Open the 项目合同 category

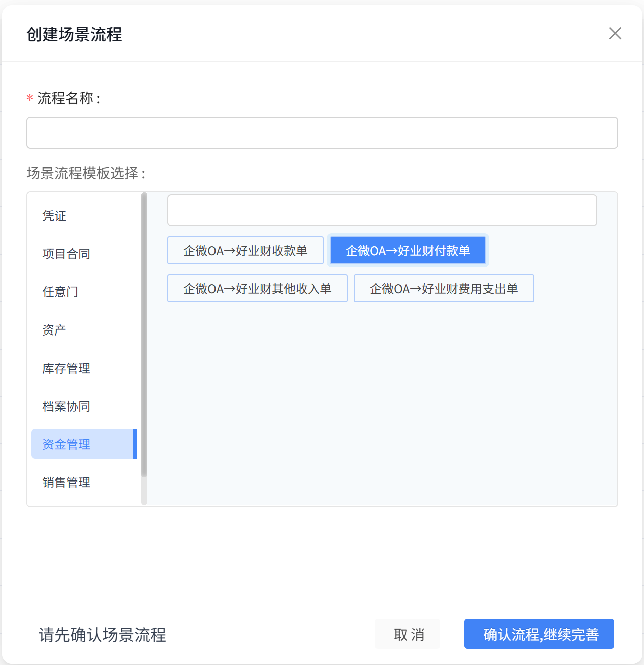click(x=66, y=254)
